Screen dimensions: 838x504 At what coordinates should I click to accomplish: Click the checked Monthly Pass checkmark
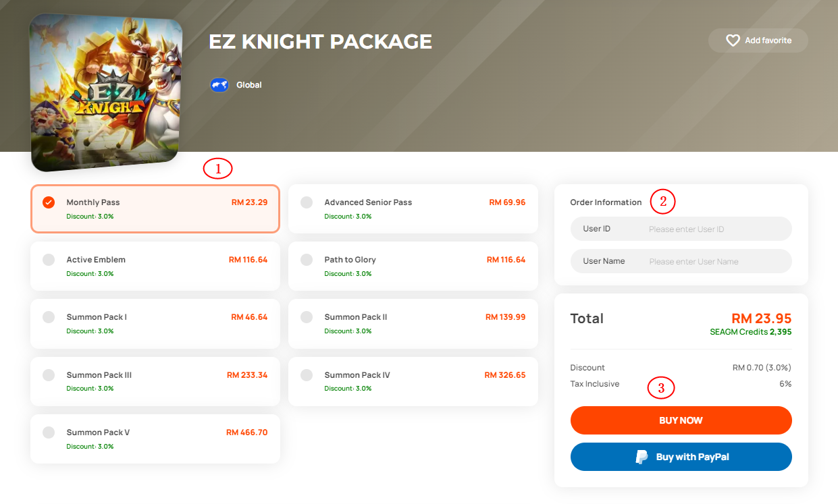click(49, 202)
